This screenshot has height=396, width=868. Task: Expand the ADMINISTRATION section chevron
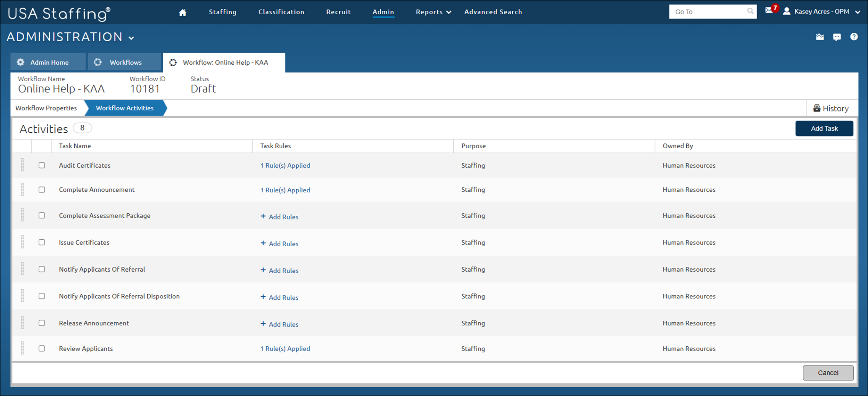(x=131, y=38)
